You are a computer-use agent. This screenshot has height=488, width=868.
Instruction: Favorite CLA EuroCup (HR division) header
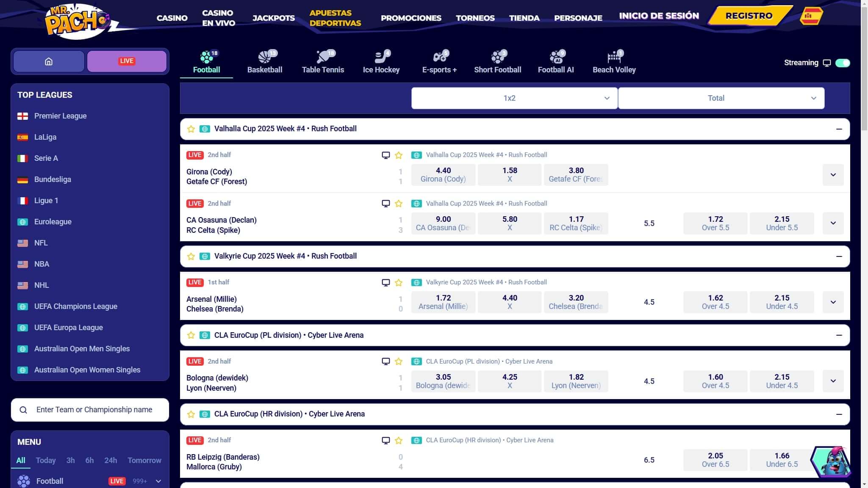click(x=191, y=414)
